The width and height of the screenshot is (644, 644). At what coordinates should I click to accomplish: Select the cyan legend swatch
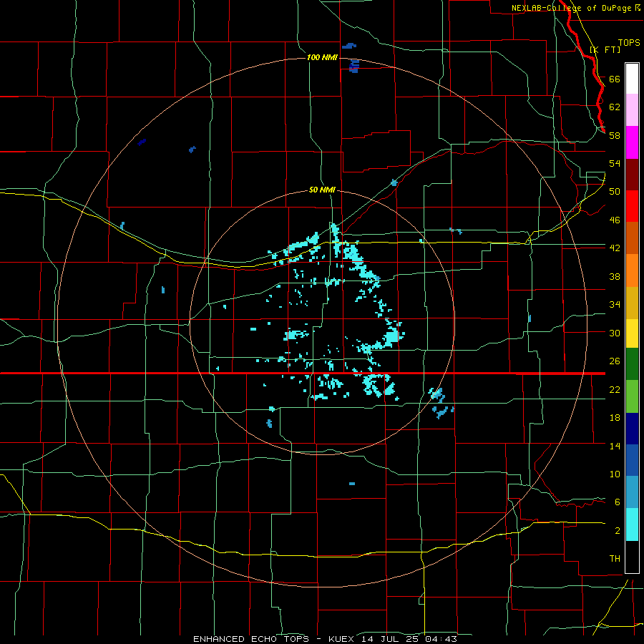pos(632,525)
